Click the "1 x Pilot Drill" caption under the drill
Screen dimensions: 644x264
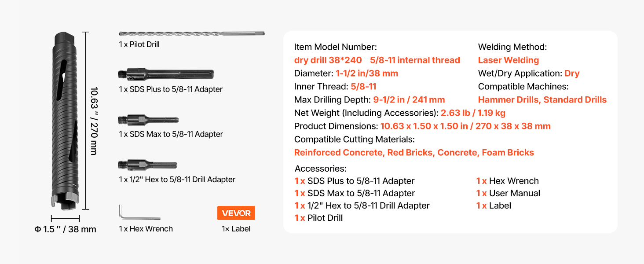pos(139,44)
